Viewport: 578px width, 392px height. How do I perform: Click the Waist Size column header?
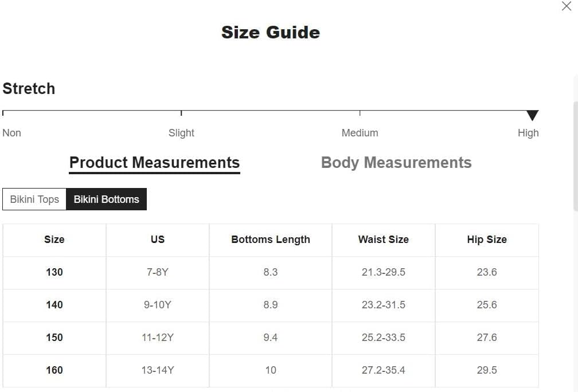[x=384, y=240]
